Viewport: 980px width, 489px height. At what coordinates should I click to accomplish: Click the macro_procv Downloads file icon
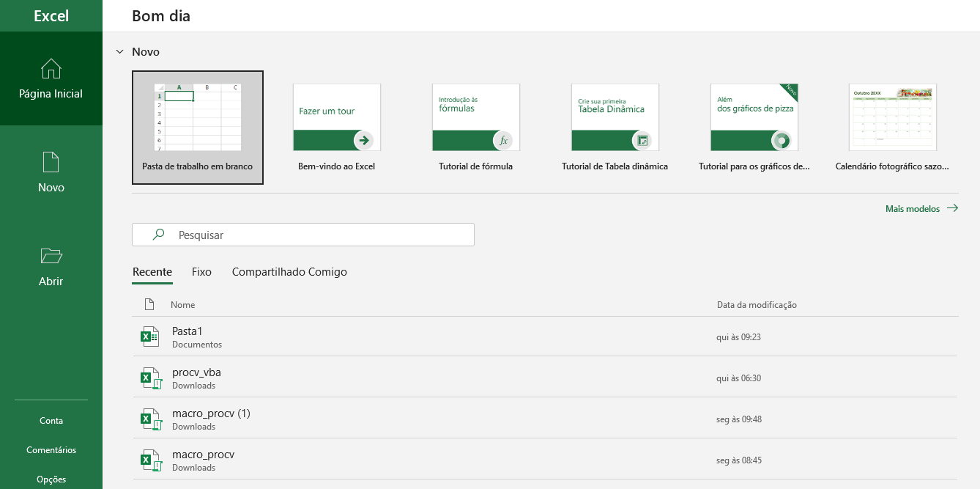click(x=150, y=460)
